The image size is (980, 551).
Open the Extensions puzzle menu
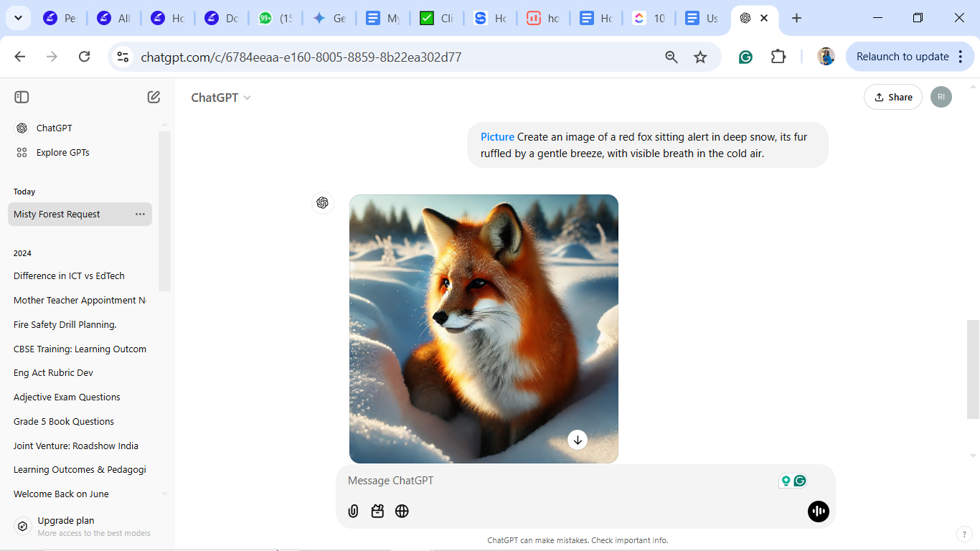coord(778,57)
